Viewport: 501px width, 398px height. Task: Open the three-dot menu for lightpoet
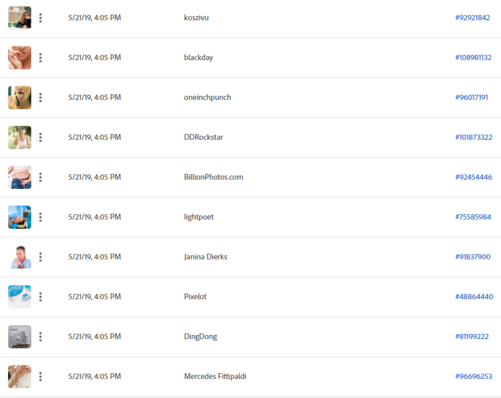[x=40, y=217]
